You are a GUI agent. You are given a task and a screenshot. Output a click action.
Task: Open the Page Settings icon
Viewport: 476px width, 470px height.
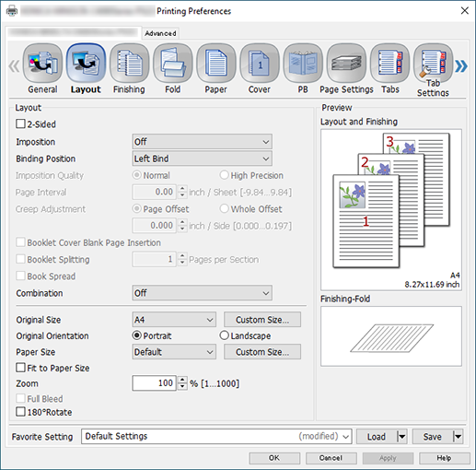[346, 64]
